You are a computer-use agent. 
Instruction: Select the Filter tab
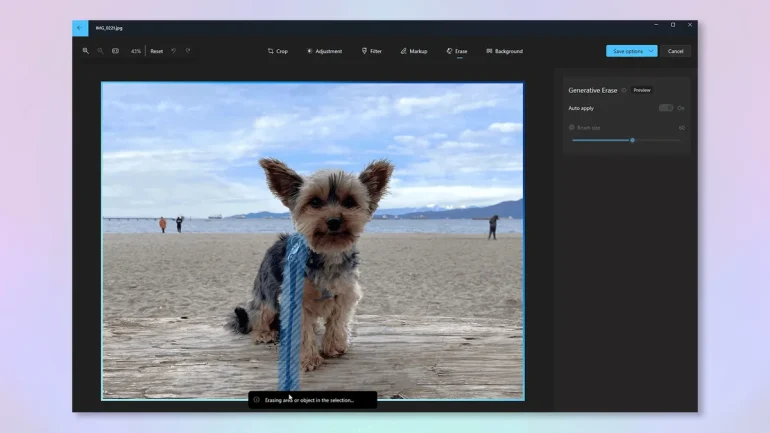pos(371,51)
